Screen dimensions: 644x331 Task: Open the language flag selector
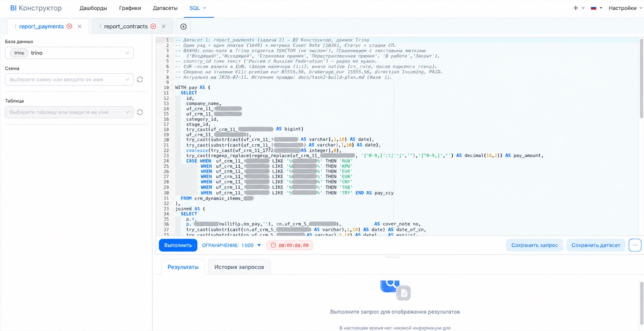click(x=596, y=8)
